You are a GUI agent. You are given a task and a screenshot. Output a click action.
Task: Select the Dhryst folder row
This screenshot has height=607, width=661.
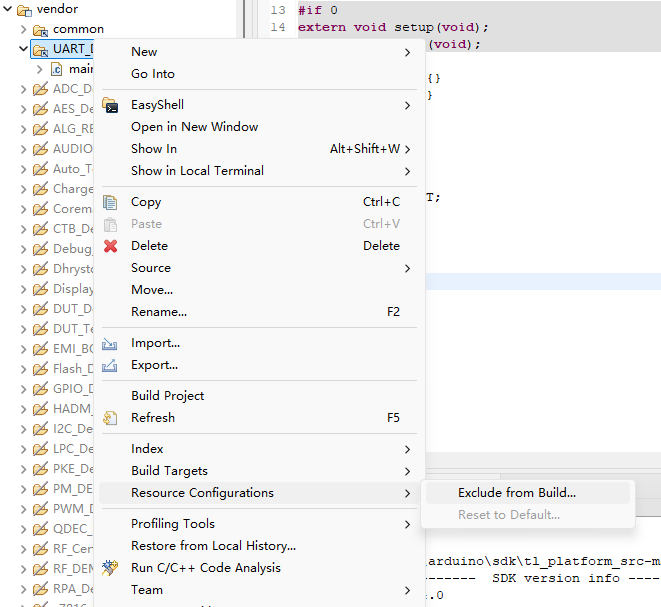point(63,269)
